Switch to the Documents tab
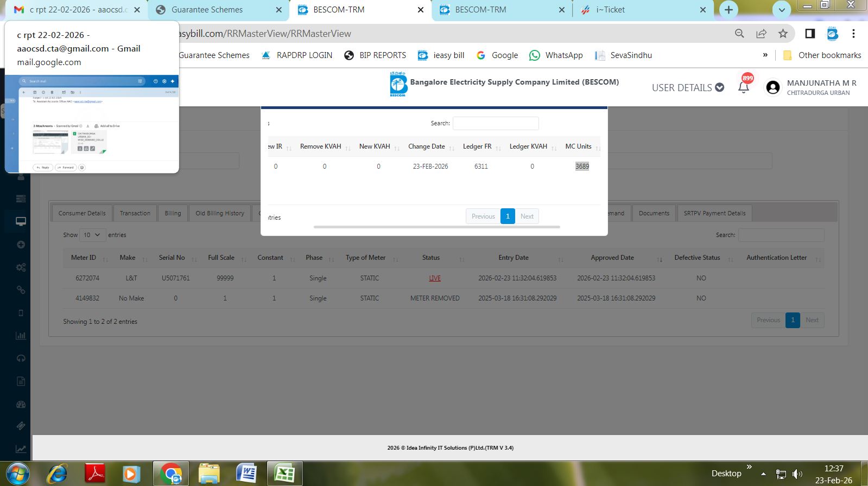 [654, 213]
